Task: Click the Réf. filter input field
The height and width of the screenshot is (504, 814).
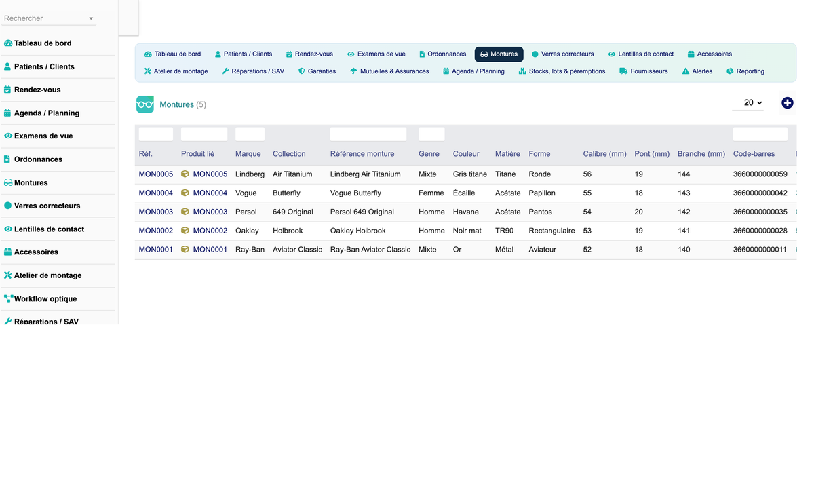Action: 156,134
